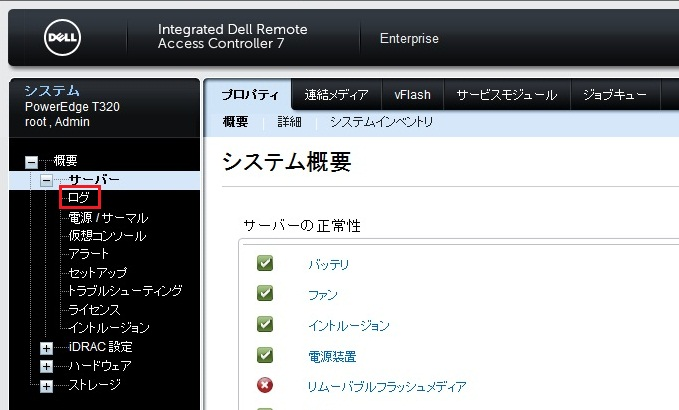Open the リムーバブルフラッシュメディア link
This screenshot has height=410, width=679.
pyautogui.click(x=387, y=387)
